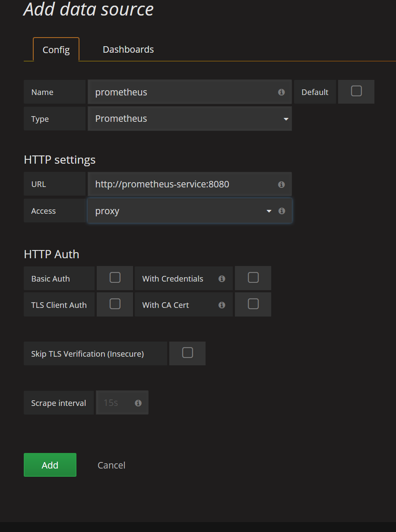Focus the Name input field
The height and width of the screenshot is (532, 396).
190,92
